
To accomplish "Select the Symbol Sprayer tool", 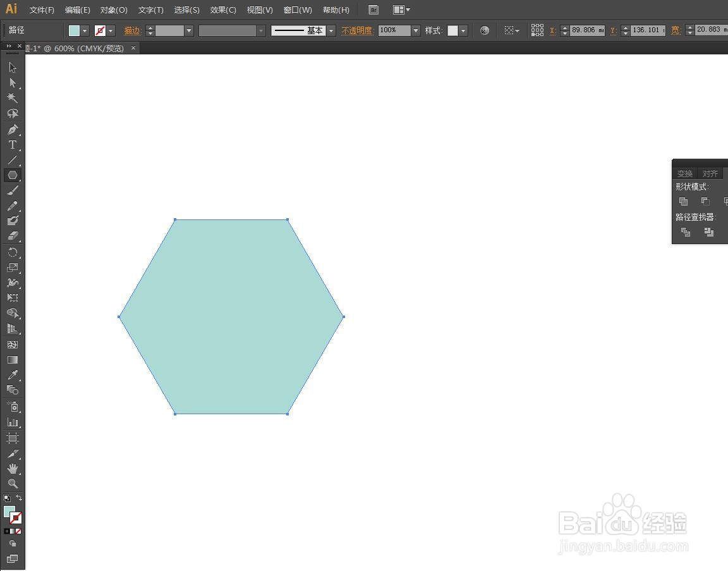I will click(13, 407).
